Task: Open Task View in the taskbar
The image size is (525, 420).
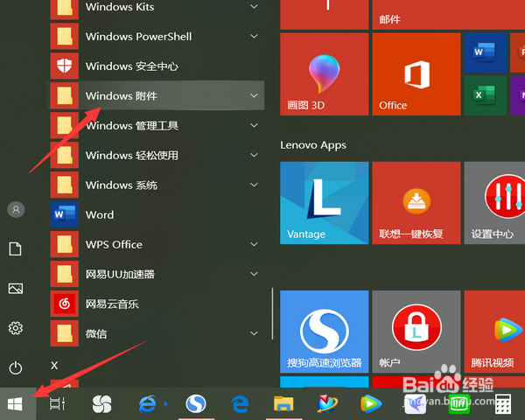Action: pyautogui.click(x=57, y=403)
